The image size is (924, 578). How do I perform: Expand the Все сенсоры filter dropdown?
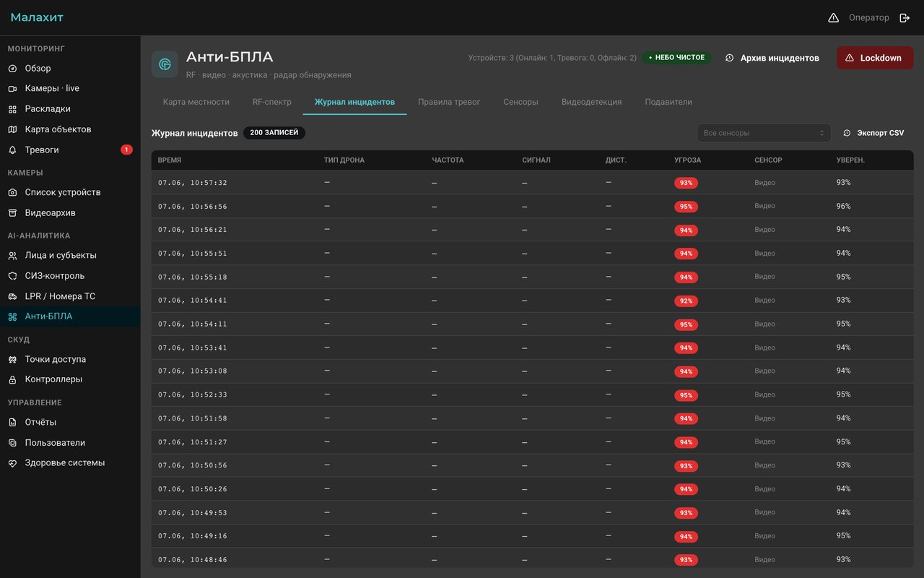pyautogui.click(x=764, y=133)
